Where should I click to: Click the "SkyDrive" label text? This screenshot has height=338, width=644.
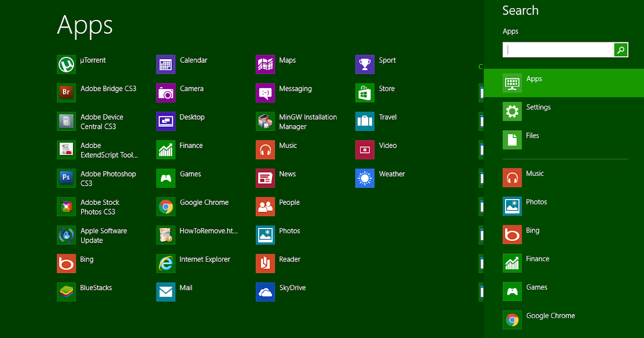pos(292,288)
